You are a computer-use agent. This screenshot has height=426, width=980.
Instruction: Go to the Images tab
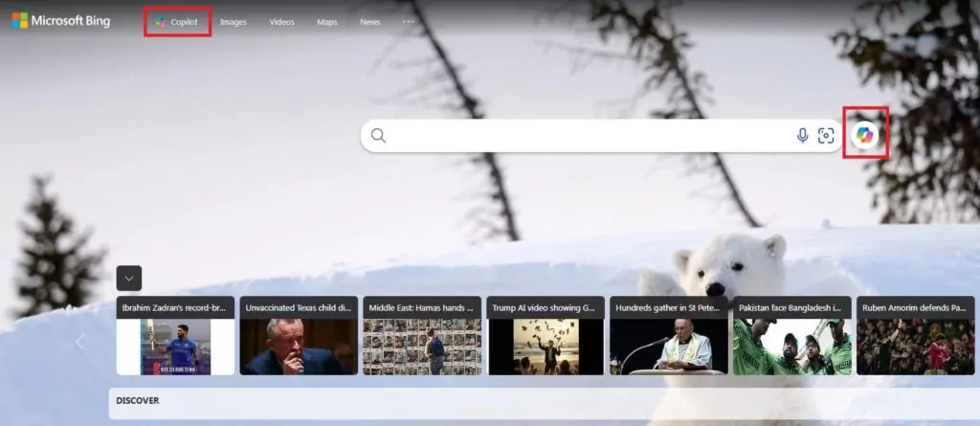click(234, 22)
